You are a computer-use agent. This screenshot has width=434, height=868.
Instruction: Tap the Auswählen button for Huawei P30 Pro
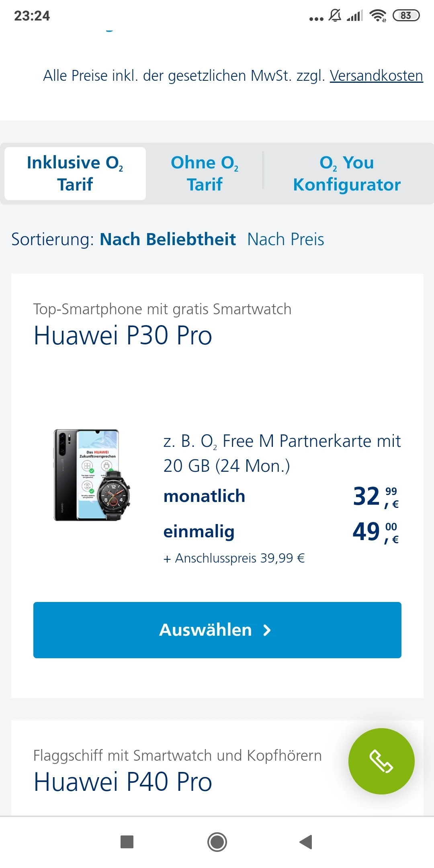217,630
